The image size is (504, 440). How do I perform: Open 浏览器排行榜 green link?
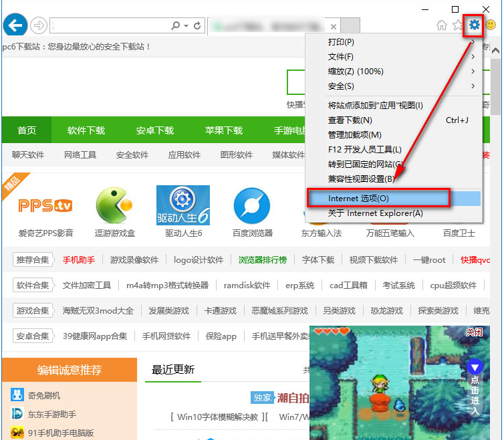[263, 260]
